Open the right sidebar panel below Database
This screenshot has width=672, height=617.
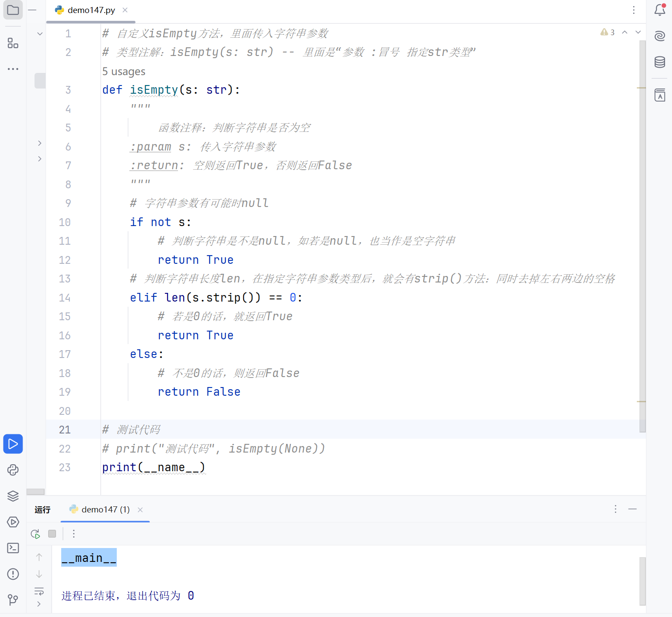point(660,95)
